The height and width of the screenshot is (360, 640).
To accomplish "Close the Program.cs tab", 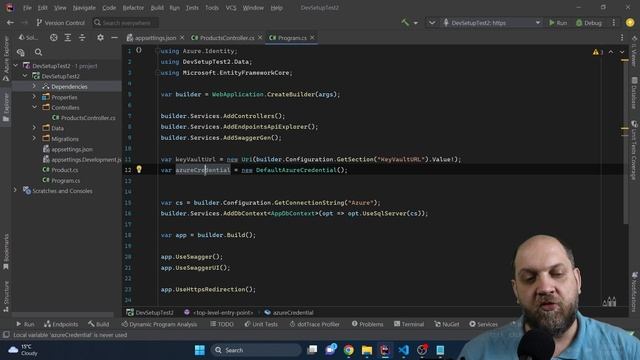I will pyautogui.click(x=312, y=38).
